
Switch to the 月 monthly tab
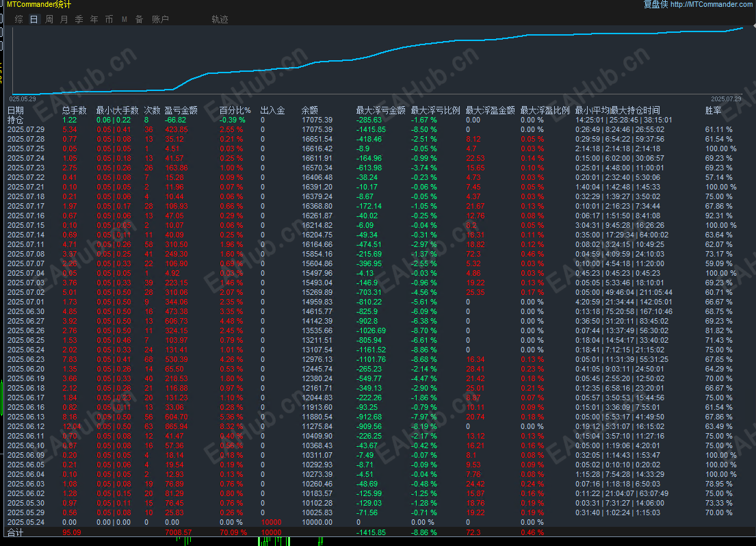(64, 19)
